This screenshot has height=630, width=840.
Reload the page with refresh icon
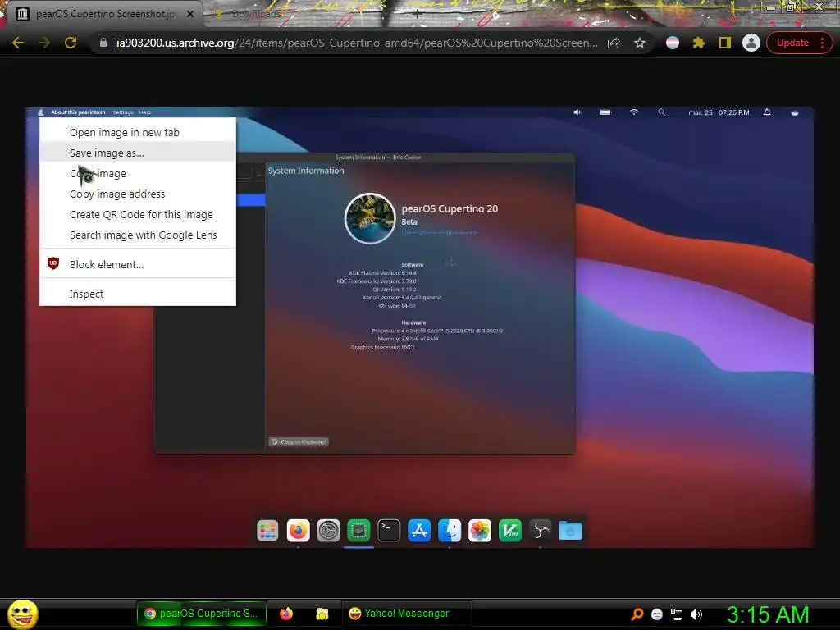[71, 43]
